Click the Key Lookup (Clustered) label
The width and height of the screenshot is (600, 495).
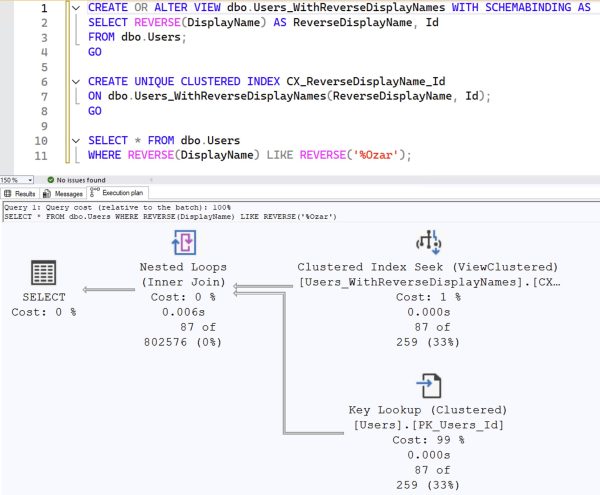coord(428,410)
